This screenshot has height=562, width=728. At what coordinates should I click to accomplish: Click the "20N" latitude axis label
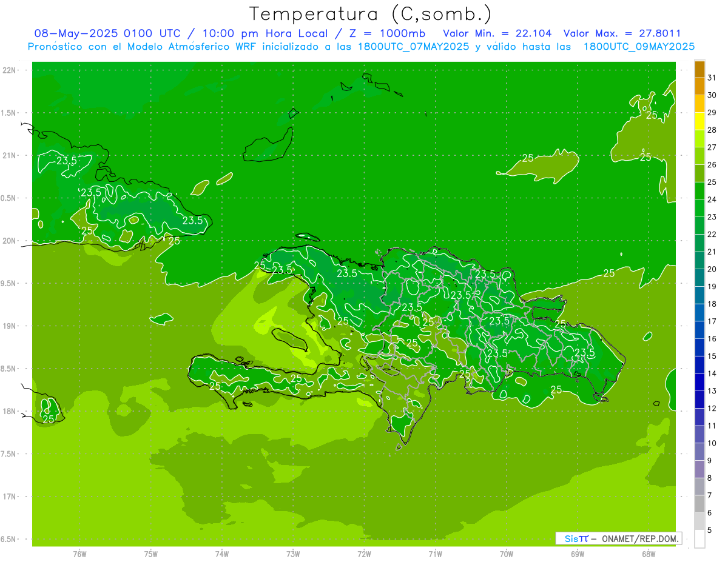click(10, 241)
